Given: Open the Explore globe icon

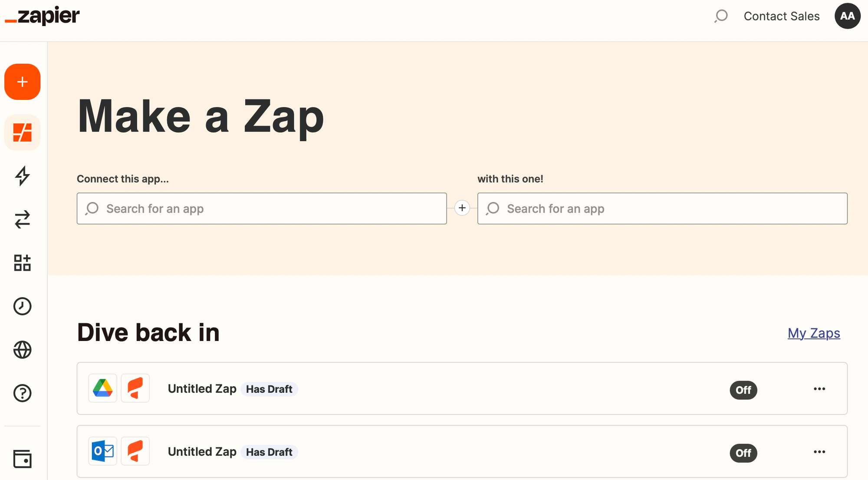Looking at the screenshot, I should pos(23,350).
